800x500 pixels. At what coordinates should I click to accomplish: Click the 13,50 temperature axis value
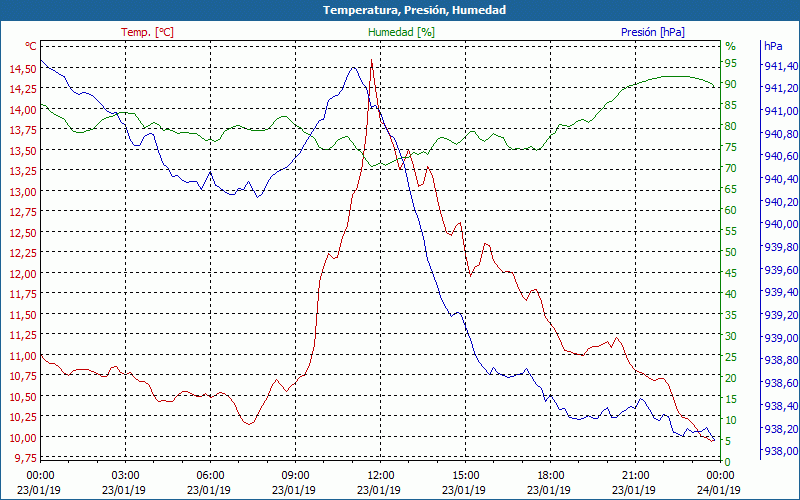coord(22,151)
